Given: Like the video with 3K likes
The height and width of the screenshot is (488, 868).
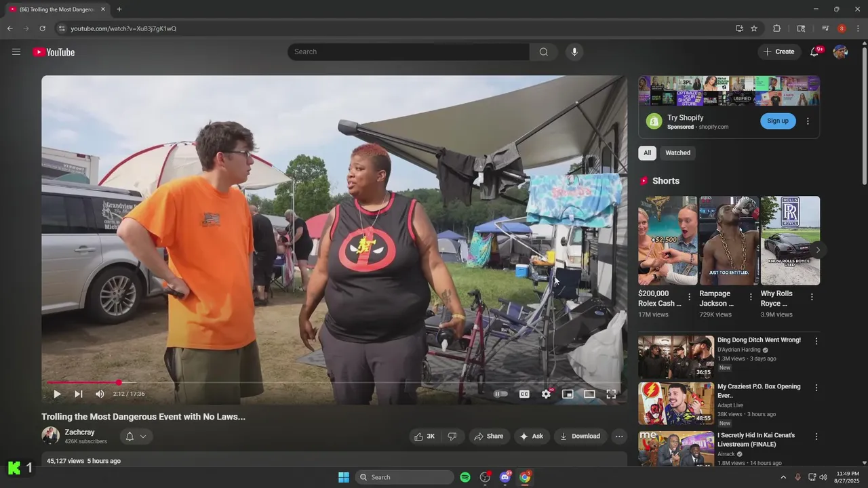Looking at the screenshot, I should point(425,436).
